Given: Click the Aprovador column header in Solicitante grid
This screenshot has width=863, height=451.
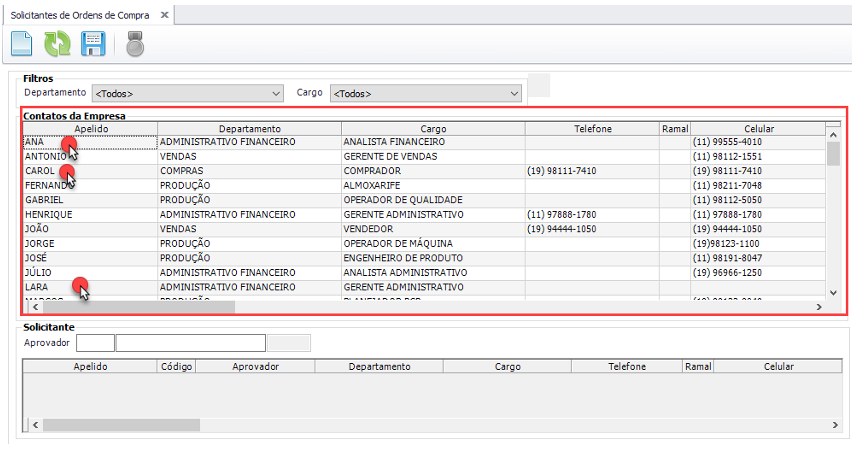Looking at the screenshot, I should tap(254, 367).
